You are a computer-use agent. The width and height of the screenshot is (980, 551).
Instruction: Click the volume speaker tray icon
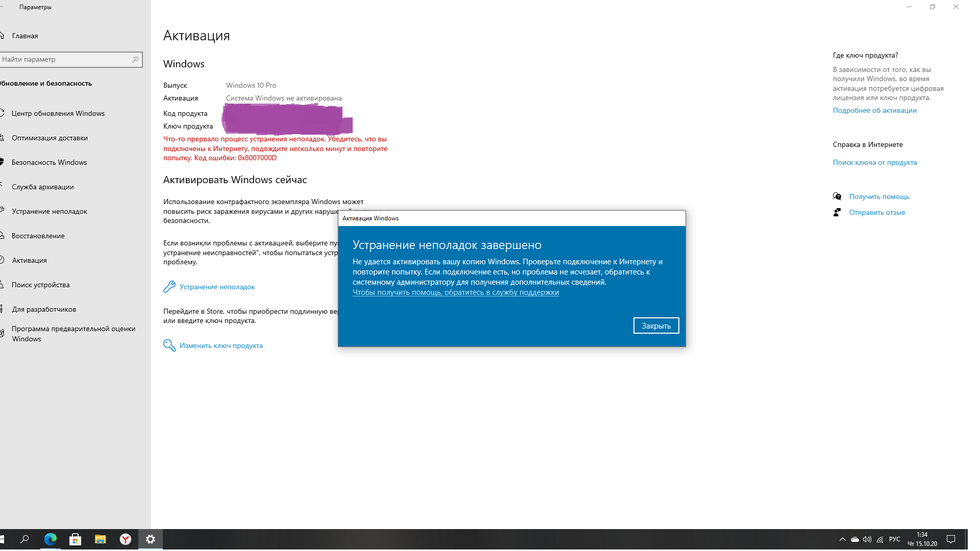[x=867, y=539]
